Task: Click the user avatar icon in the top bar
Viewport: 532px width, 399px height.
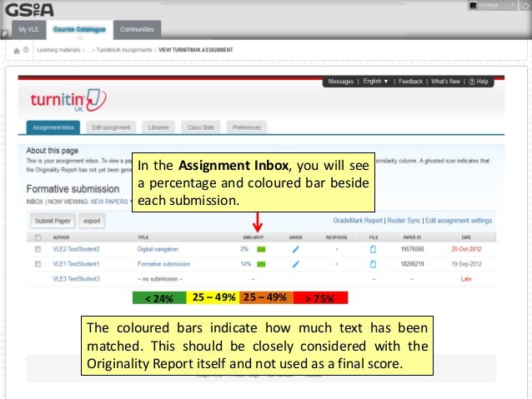Action: pos(473,5)
